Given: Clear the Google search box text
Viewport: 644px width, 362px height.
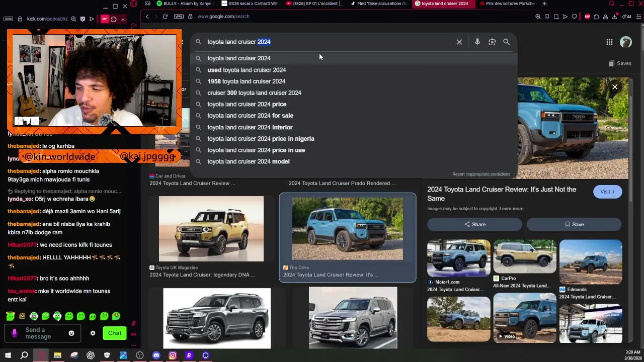Looking at the screenshot, I should point(459,42).
